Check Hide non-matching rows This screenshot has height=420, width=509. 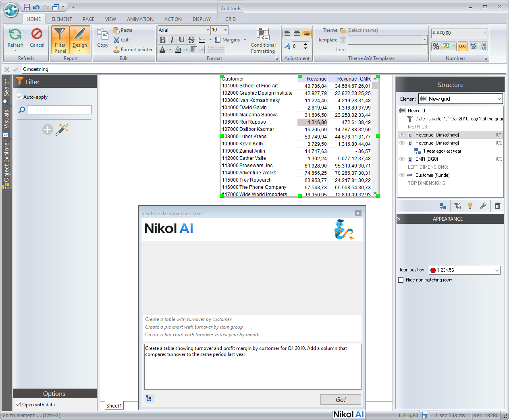(x=401, y=280)
